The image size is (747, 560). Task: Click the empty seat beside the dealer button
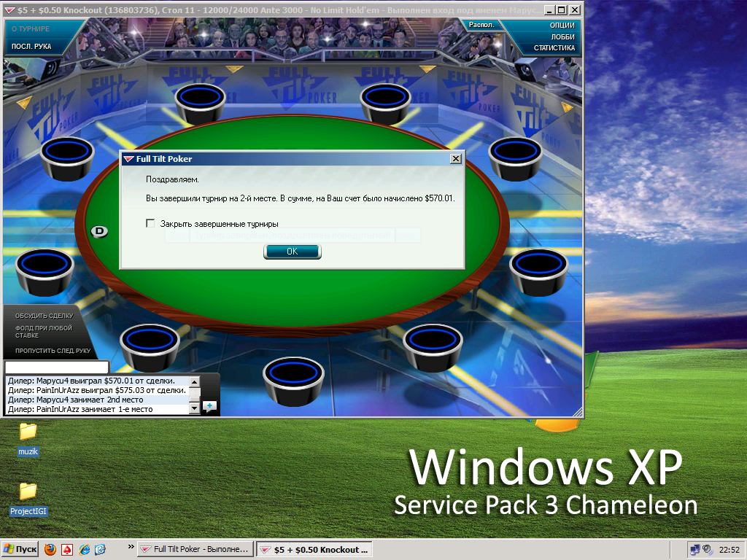pos(44,272)
